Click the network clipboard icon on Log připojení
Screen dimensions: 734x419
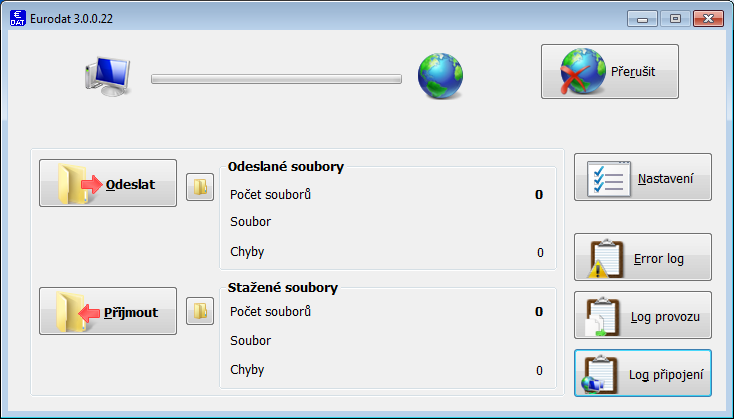600,375
